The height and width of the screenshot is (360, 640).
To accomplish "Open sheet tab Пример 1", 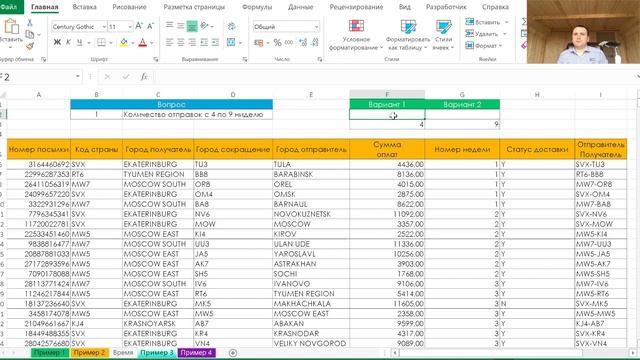I will point(49,353).
